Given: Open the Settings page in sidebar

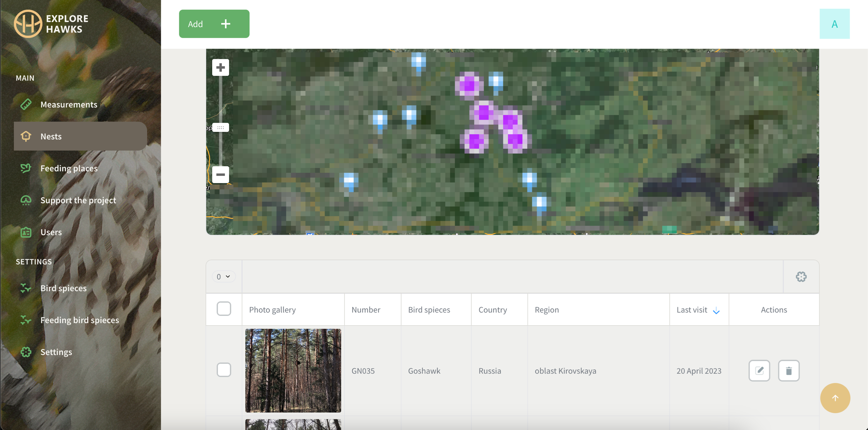Looking at the screenshot, I should (x=80, y=352).
